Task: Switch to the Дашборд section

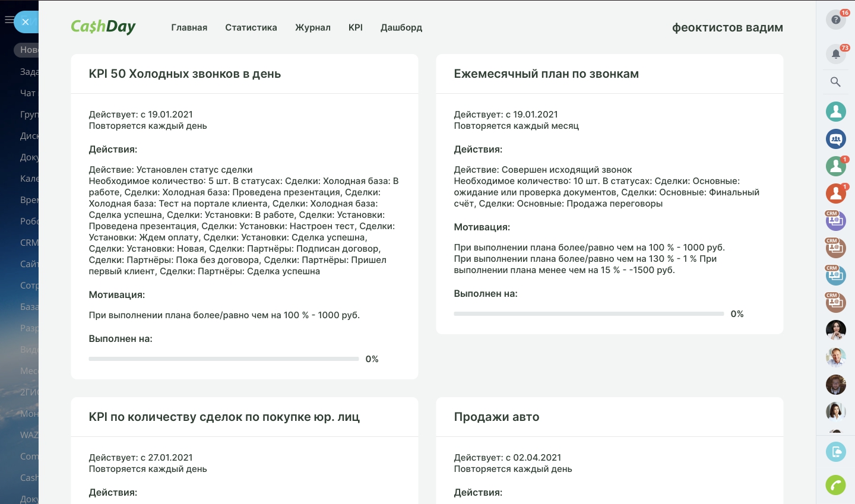Action: point(401,27)
